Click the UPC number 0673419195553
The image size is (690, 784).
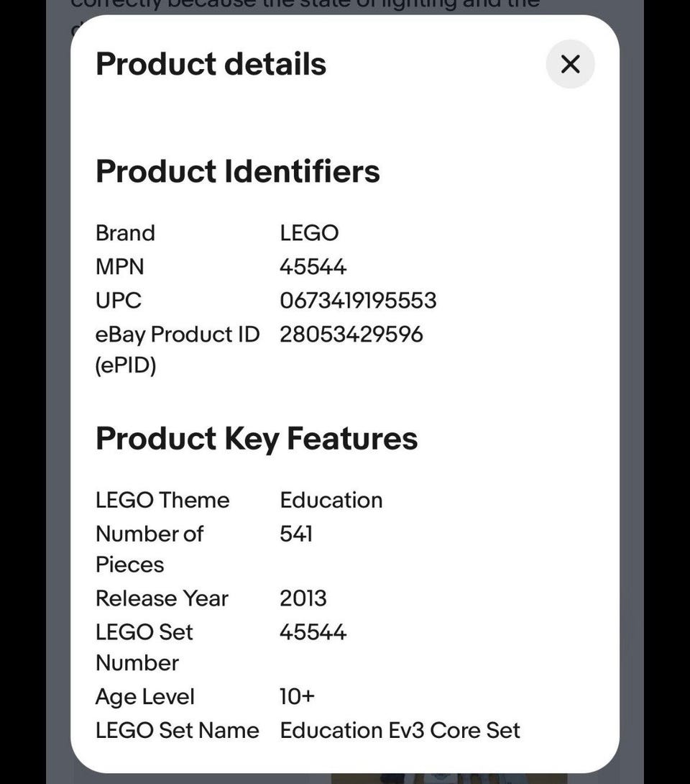point(358,300)
